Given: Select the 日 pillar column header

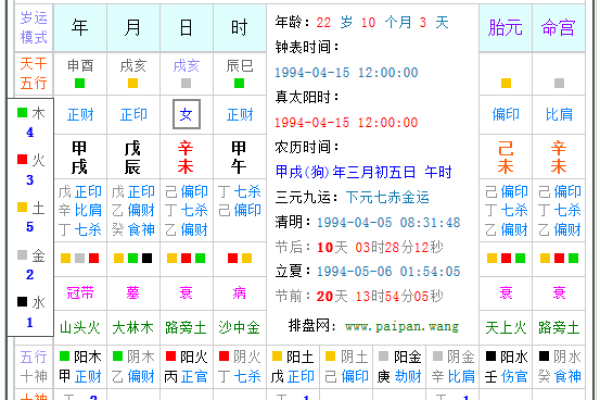Looking at the screenshot, I should pos(186,28).
